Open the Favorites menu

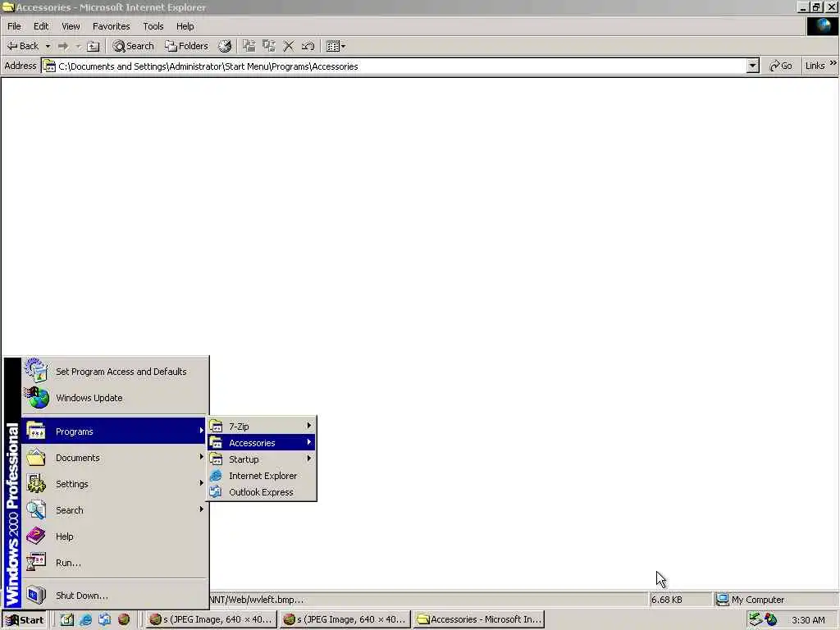(111, 26)
